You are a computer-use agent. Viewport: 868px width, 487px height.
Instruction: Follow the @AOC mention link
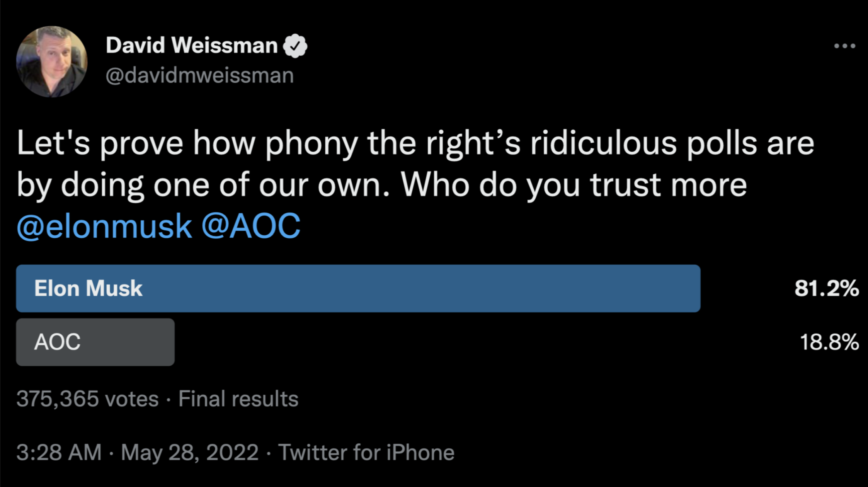[x=251, y=226]
